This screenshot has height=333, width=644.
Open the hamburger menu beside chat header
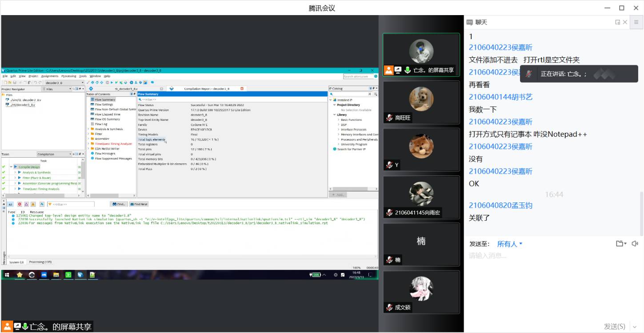[x=636, y=22]
